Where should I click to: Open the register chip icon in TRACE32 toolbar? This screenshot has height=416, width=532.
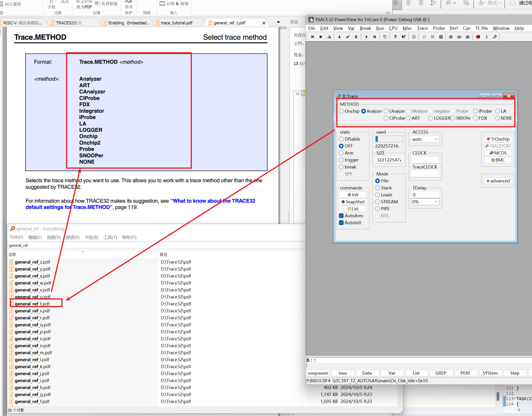click(x=441, y=37)
